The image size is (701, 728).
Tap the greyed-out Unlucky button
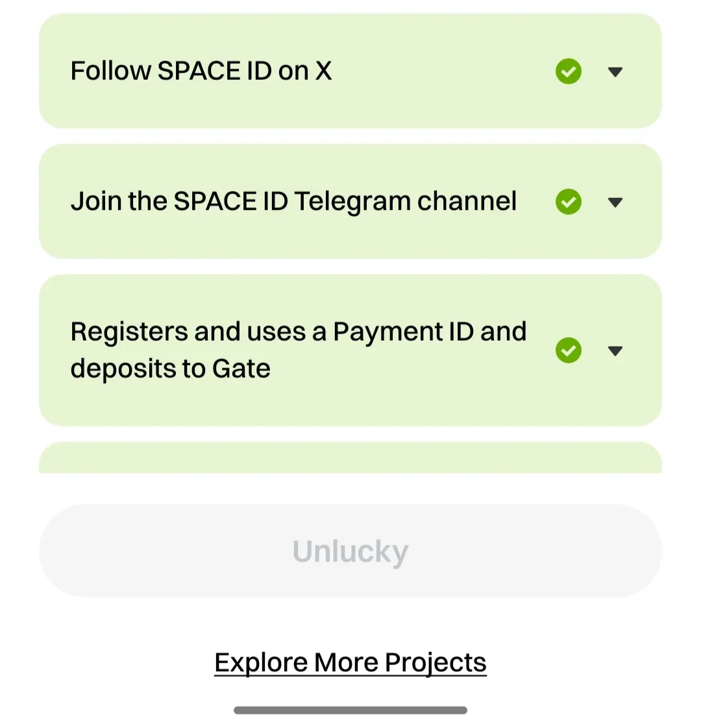(x=350, y=551)
